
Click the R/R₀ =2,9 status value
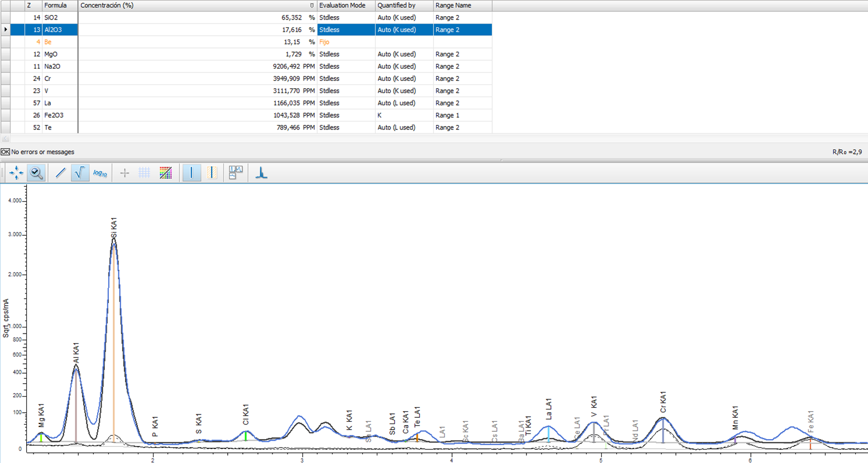point(847,152)
